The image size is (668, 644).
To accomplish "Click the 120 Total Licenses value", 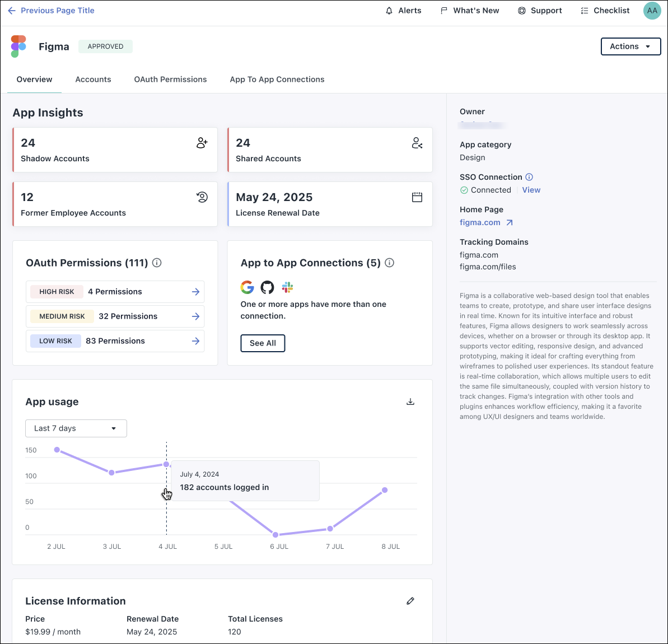I will coord(234,632).
